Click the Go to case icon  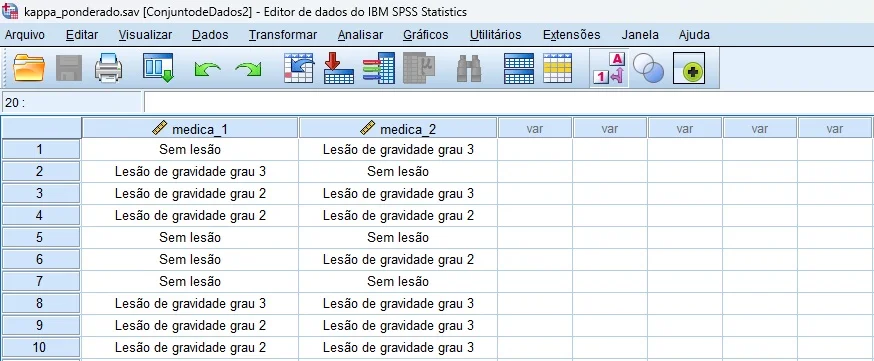tap(299, 69)
